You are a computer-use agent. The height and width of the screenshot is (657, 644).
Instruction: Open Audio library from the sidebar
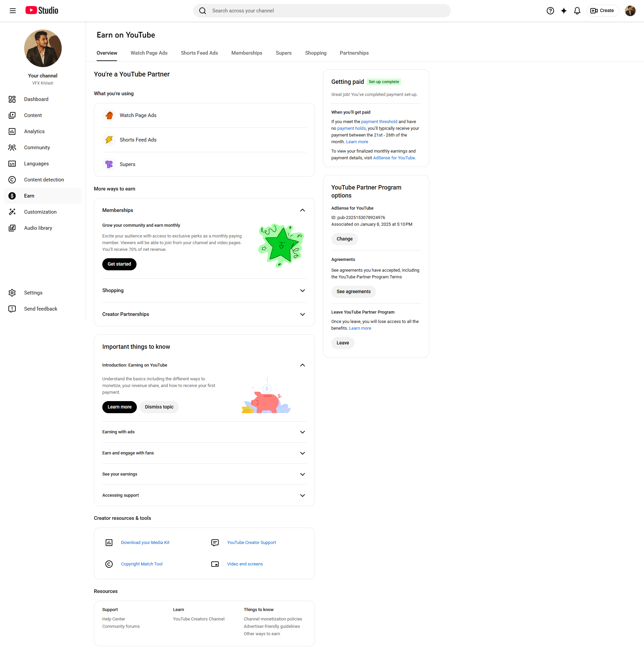click(38, 228)
